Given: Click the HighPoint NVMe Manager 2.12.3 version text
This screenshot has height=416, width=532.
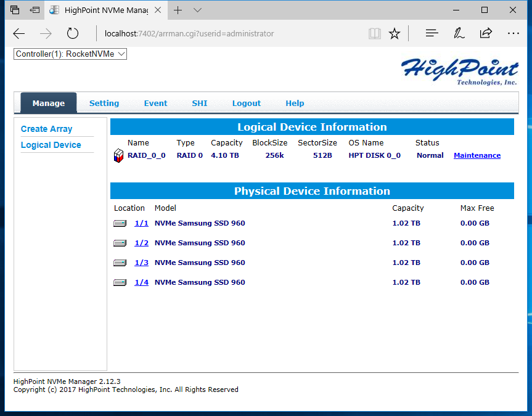Looking at the screenshot, I should pos(67,381).
